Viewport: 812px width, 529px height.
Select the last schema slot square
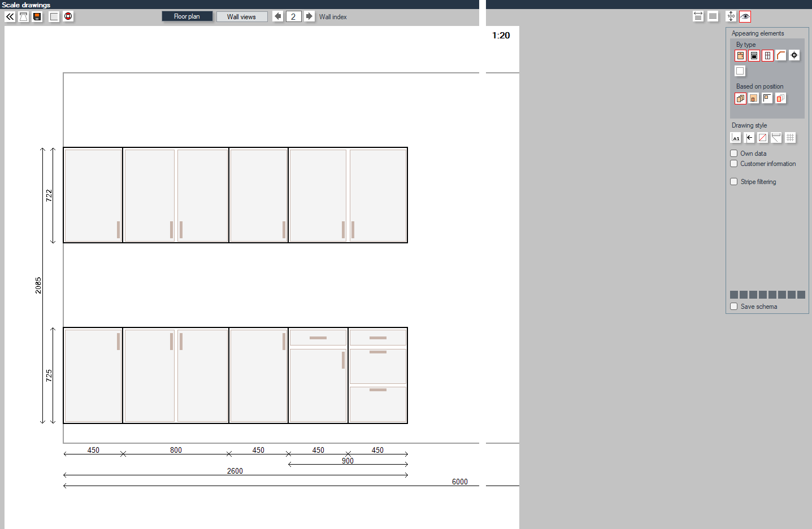801,295
